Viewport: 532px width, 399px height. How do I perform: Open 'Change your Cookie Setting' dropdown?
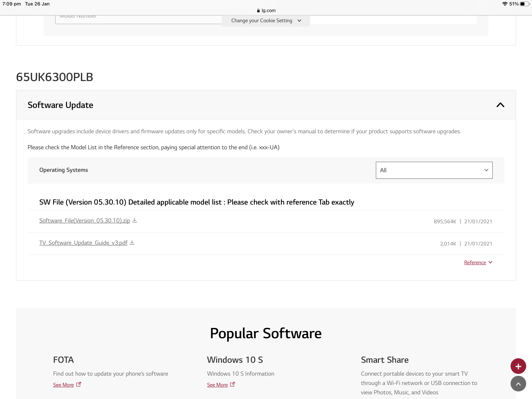266,21
